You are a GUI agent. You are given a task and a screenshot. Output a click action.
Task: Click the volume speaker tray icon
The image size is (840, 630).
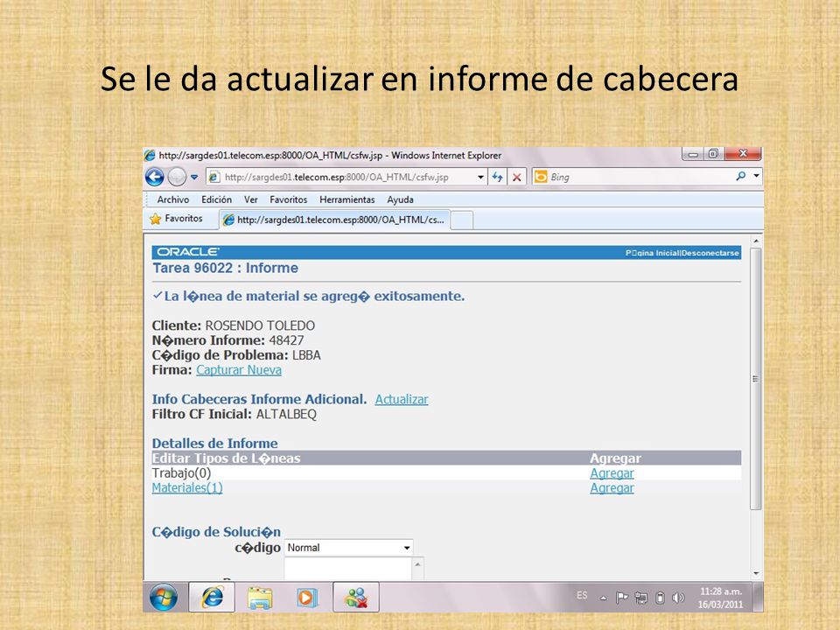678,598
